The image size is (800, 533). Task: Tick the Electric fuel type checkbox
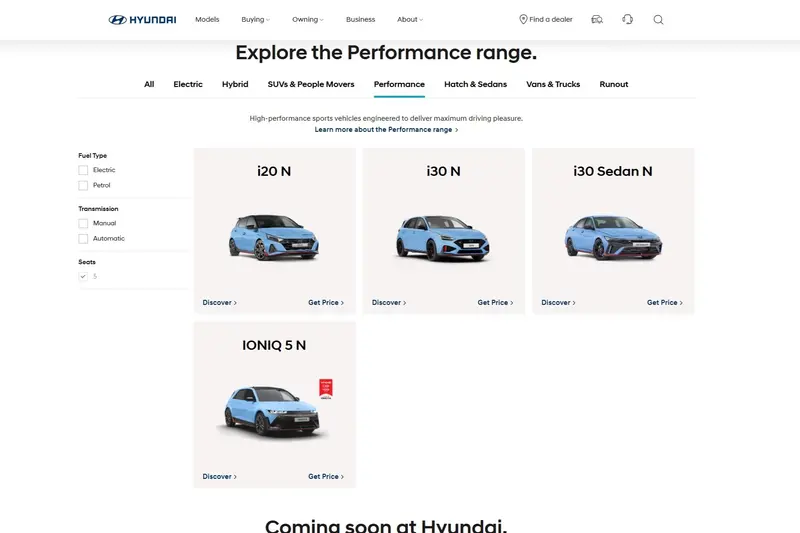pyautogui.click(x=83, y=170)
